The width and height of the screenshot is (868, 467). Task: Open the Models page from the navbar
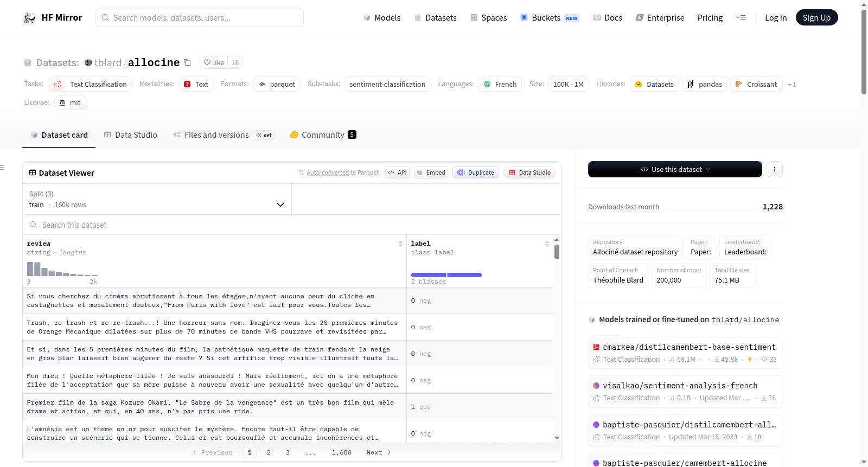(382, 18)
